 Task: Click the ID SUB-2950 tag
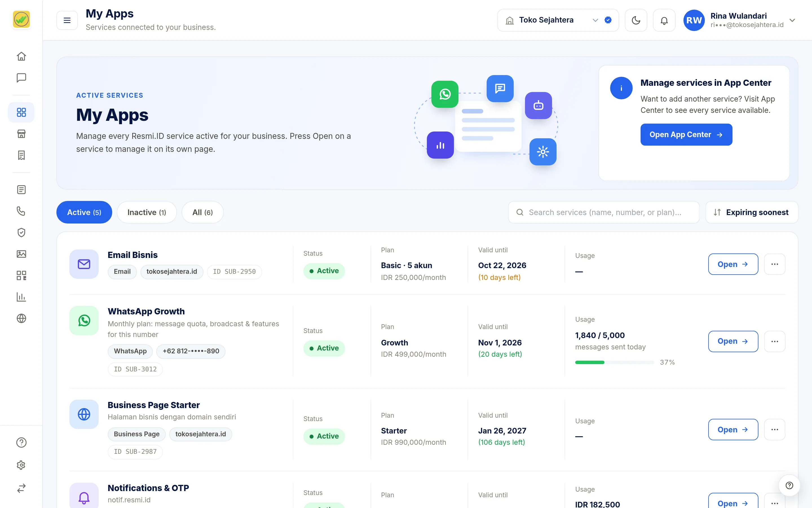234,271
